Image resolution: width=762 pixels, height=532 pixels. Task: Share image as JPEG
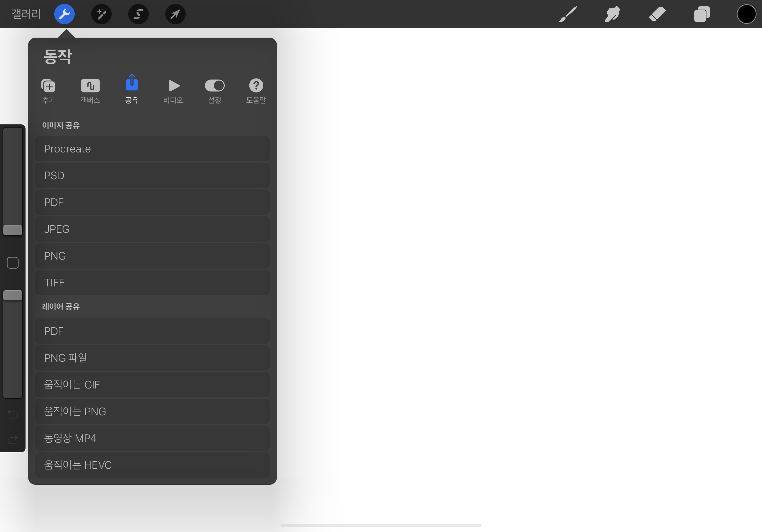click(152, 229)
